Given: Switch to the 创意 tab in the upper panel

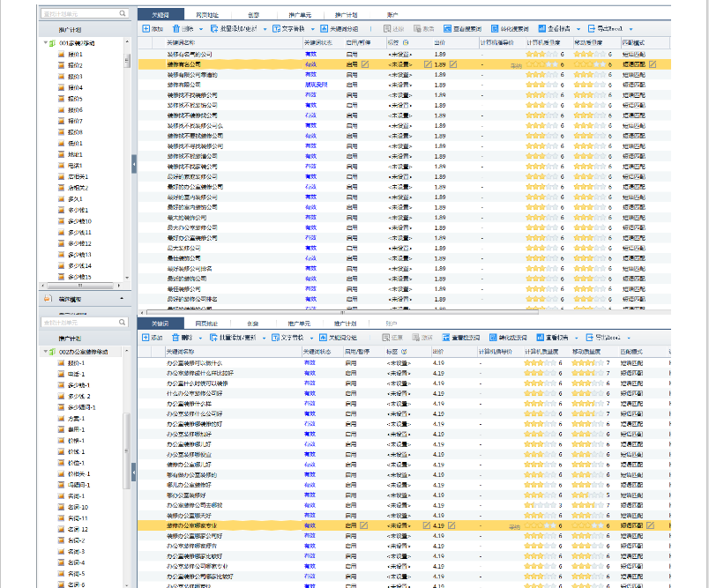Looking at the screenshot, I should pos(254,15).
